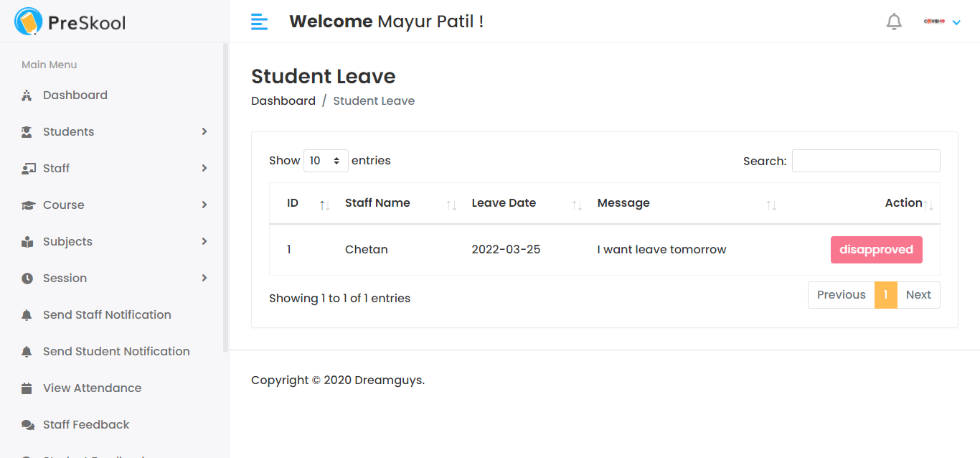The image size is (980, 458).
Task: Toggle sorting on the Leave Date column
Action: [x=578, y=205]
